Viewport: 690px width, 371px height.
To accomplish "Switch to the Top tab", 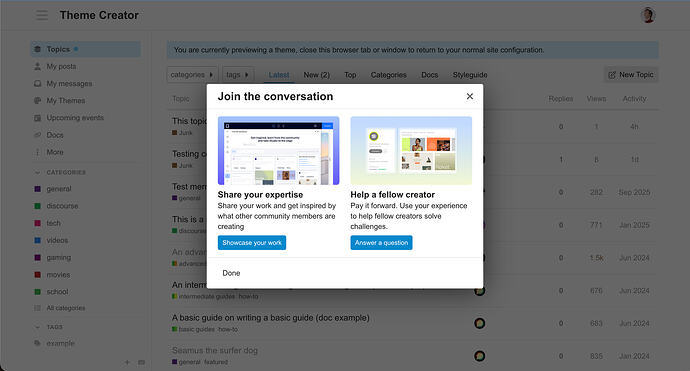I will pyautogui.click(x=350, y=75).
